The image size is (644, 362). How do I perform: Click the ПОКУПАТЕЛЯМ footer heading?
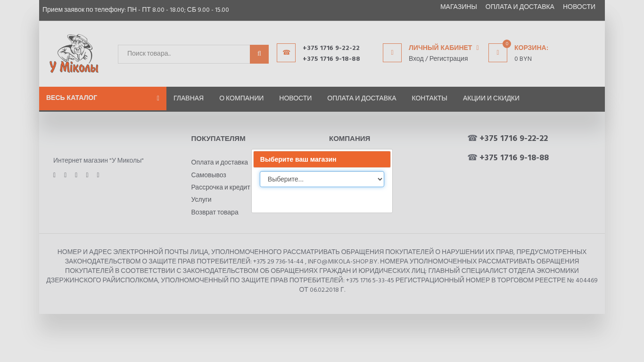(x=218, y=139)
